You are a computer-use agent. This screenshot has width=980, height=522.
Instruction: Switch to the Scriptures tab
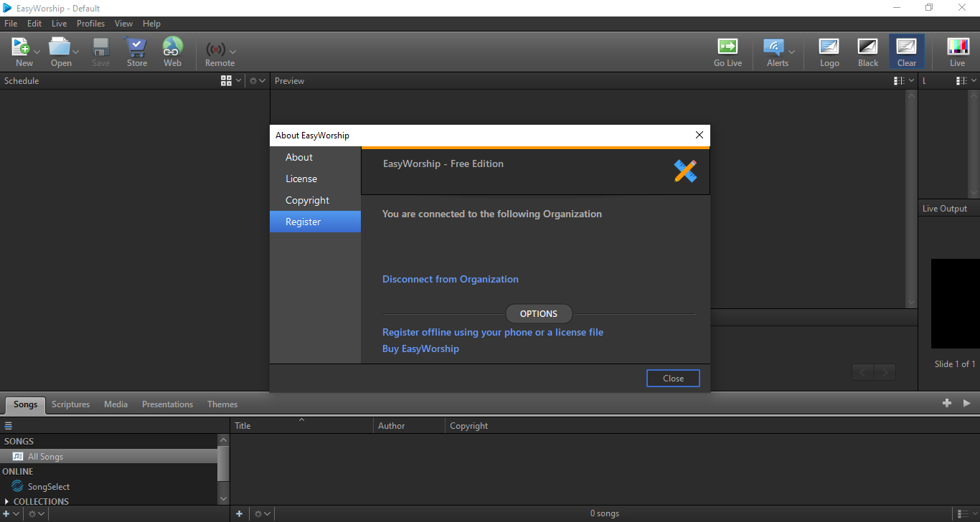point(71,404)
